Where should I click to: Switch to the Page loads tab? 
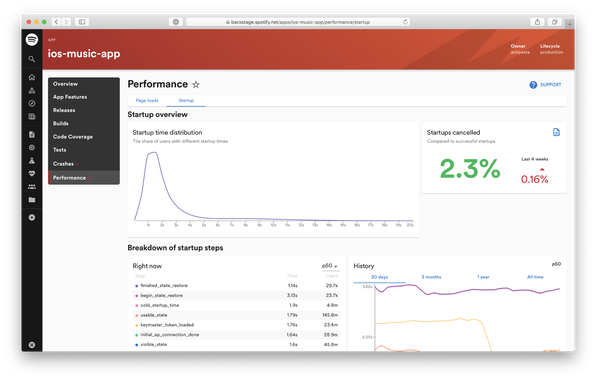pyautogui.click(x=147, y=100)
